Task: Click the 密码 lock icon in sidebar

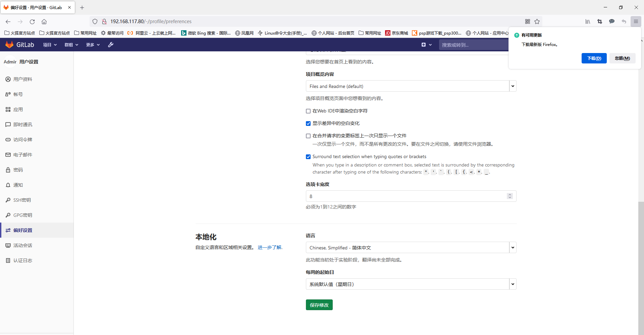Action: coord(8,170)
